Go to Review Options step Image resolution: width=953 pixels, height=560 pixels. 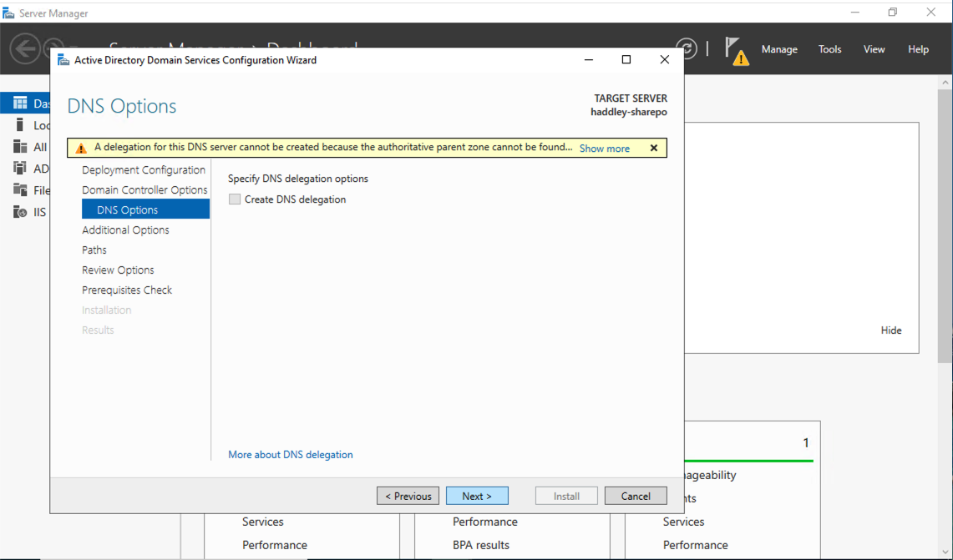point(118,270)
